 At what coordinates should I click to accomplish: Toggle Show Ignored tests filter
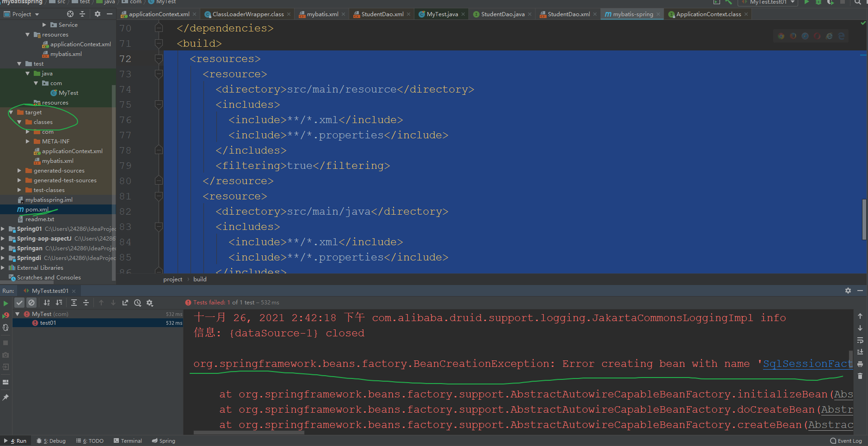click(x=31, y=303)
